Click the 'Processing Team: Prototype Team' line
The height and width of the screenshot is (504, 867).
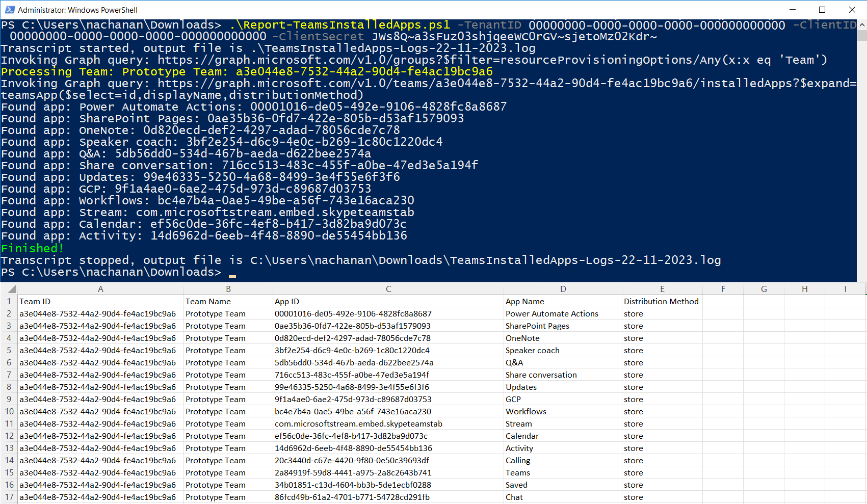[247, 72]
